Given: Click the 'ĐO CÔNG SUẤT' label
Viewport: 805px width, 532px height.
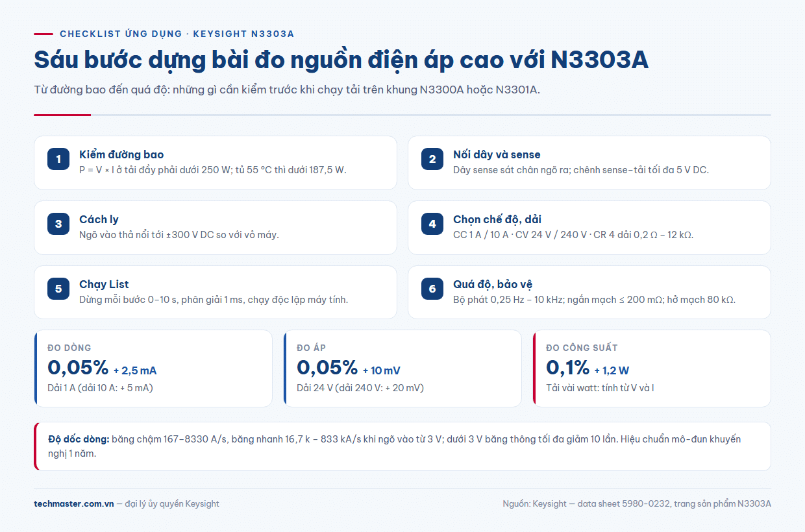Looking at the screenshot, I should [582, 348].
